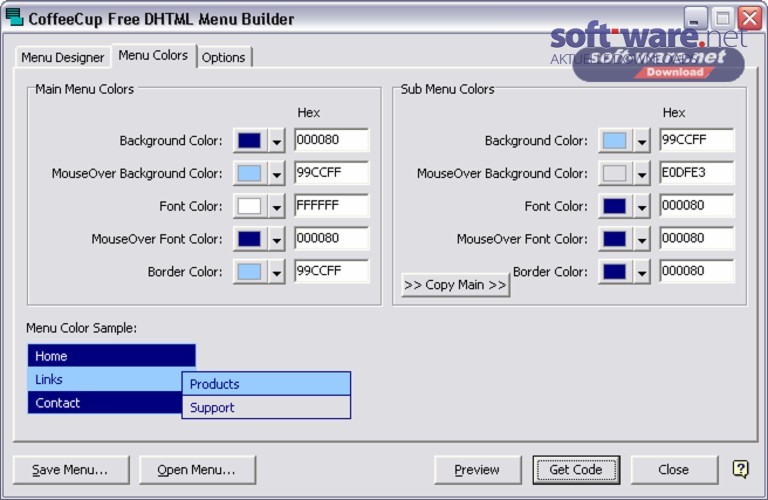Click the Copy Main button

[456, 285]
